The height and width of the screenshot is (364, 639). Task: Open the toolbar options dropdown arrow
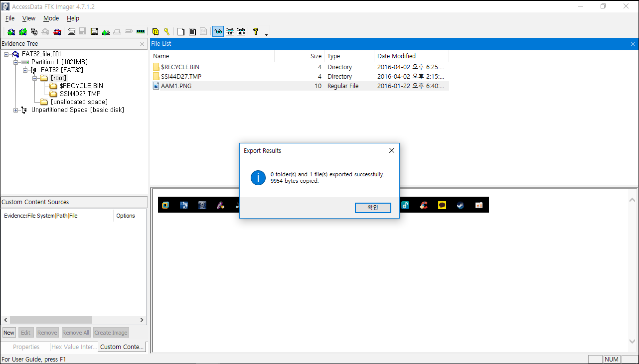pyautogui.click(x=266, y=34)
